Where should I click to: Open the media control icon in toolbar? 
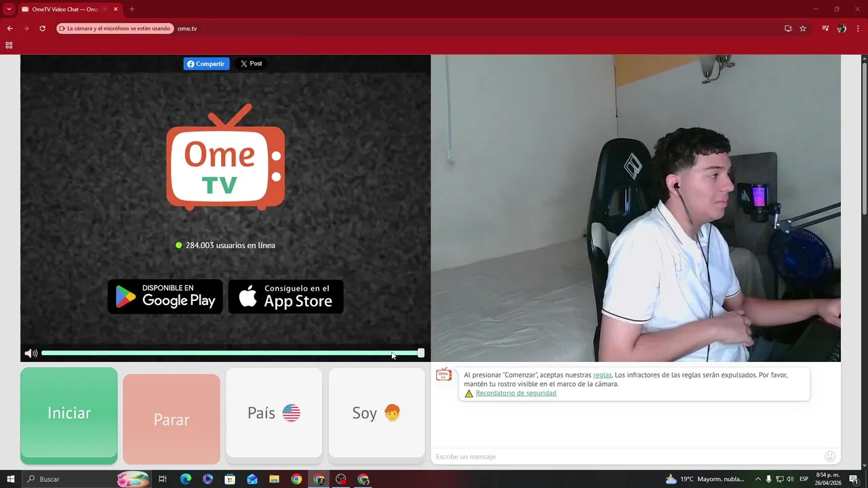[x=825, y=28]
